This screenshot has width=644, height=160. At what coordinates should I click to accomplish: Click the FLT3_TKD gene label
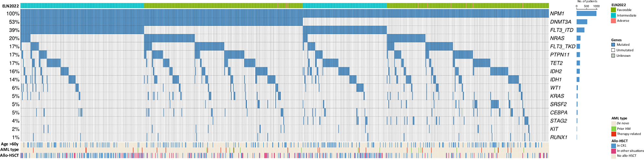[563, 46]
